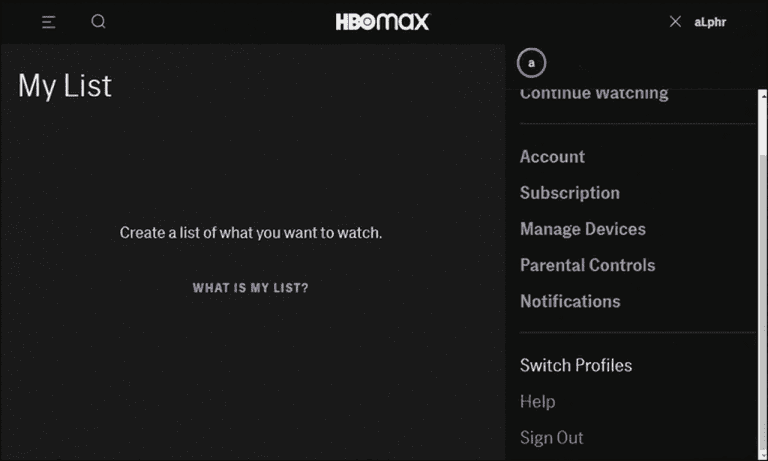Click the round 'a' profile avatar

[x=531, y=63]
